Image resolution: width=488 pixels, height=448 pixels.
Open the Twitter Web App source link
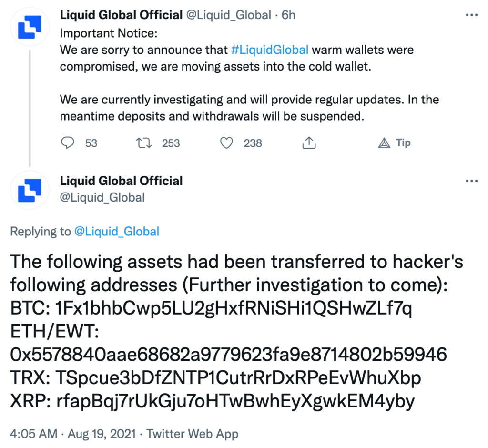(193, 434)
